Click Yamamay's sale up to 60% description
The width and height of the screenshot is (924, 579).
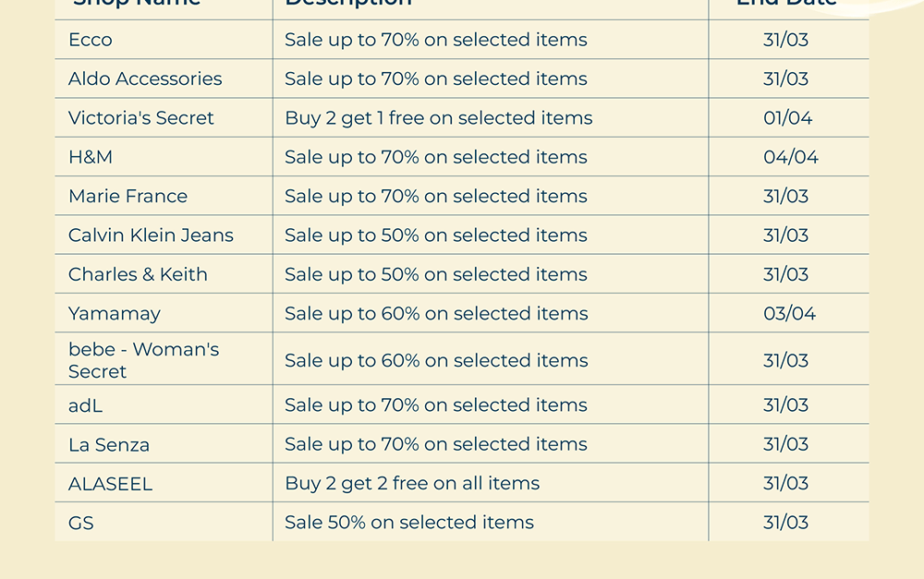coord(436,314)
